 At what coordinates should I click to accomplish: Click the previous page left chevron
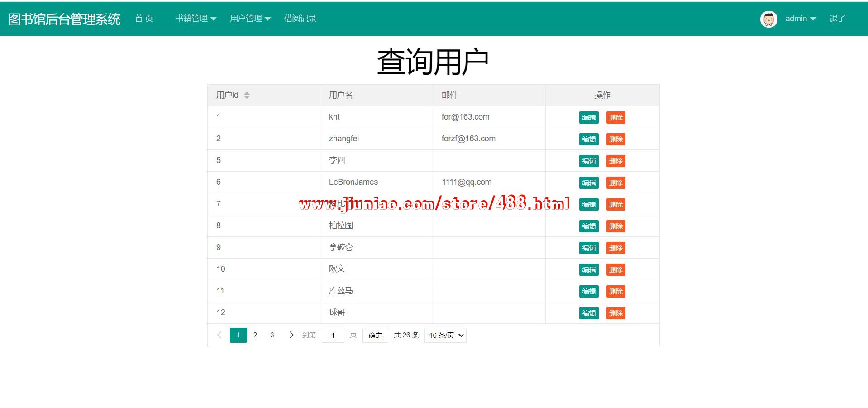219,335
